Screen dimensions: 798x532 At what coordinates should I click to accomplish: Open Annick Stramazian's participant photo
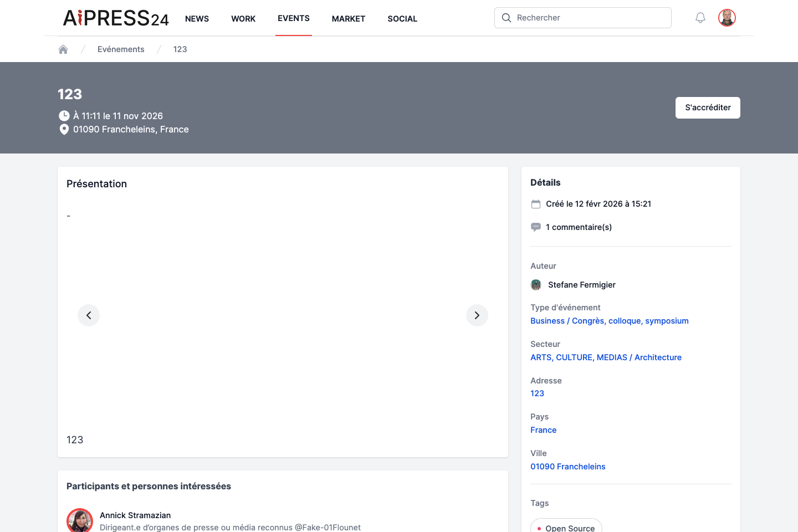point(80,521)
